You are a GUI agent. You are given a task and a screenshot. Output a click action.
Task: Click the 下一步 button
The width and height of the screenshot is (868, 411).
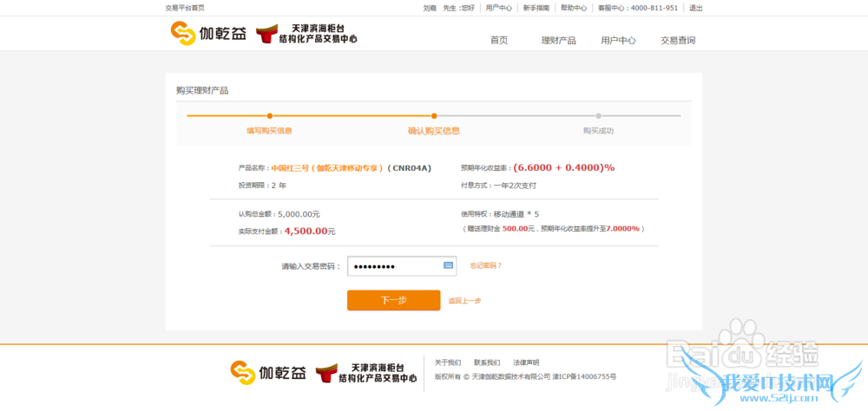[393, 300]
